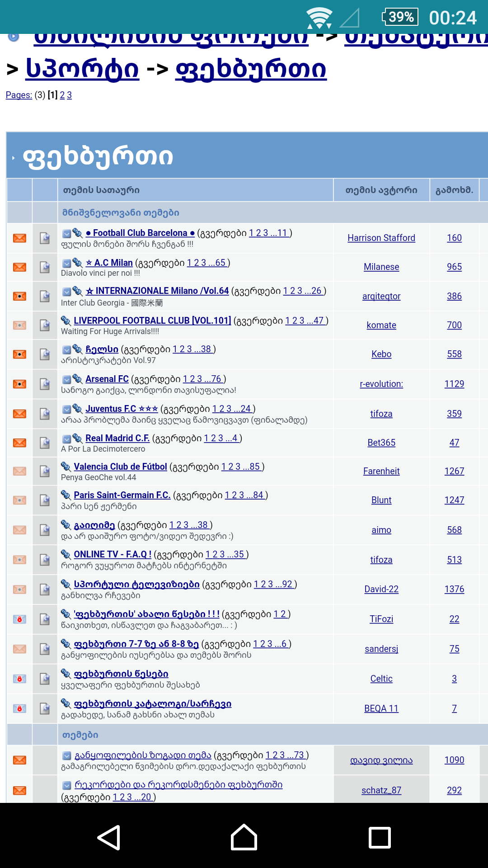Tap the locked topic icon in ფეხბურთის კატალოგი/სარჩევი row
Viewport: 488px width, 868px height.
tap(19, 708)
